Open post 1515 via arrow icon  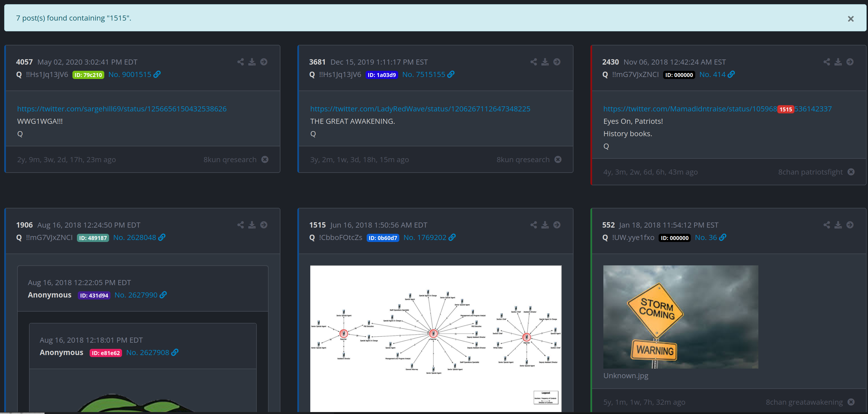pos(557,225)
